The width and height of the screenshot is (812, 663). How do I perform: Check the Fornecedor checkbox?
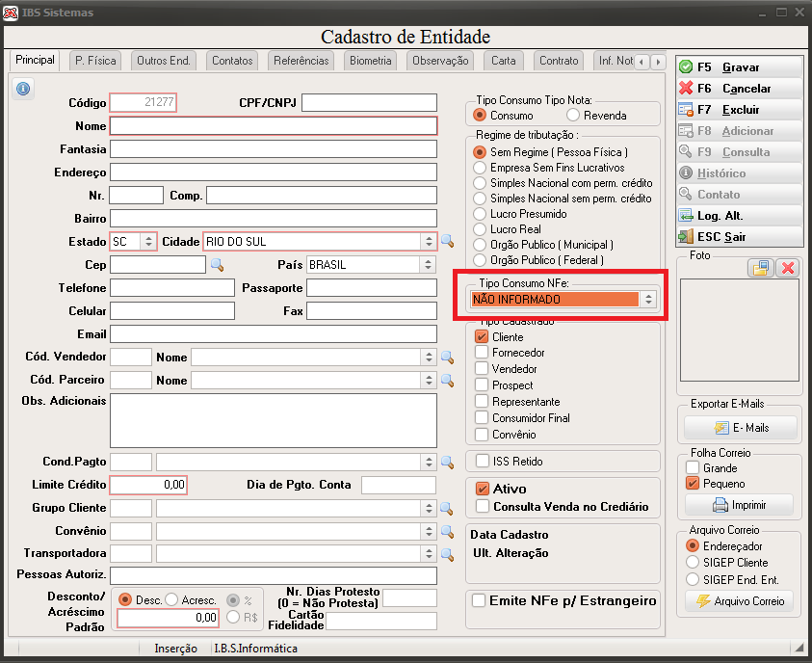pyautogui.click(x=482, y=353)
